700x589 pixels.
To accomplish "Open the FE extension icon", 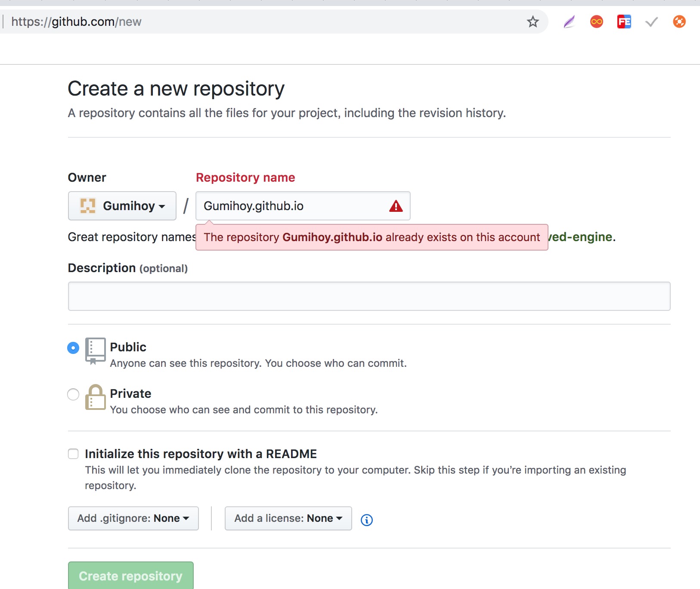I will [x=624, y=22].
